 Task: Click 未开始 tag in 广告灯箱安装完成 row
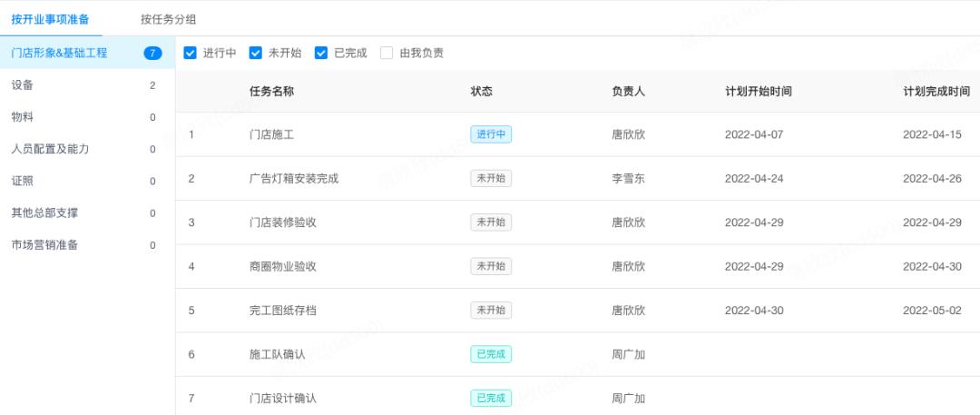click(x=491, y=178)
